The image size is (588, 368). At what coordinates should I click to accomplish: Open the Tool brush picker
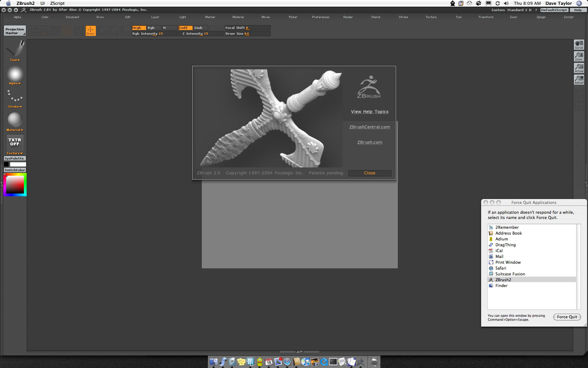tap(15, 48)
